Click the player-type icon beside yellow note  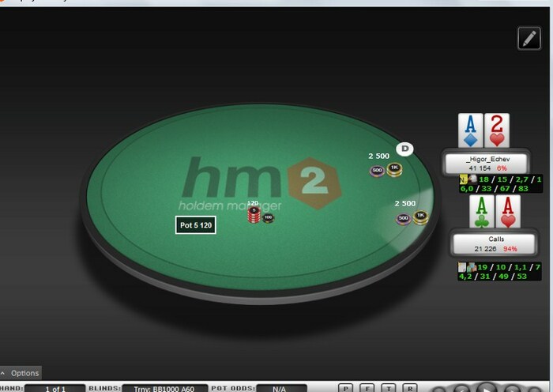point(472,179)
